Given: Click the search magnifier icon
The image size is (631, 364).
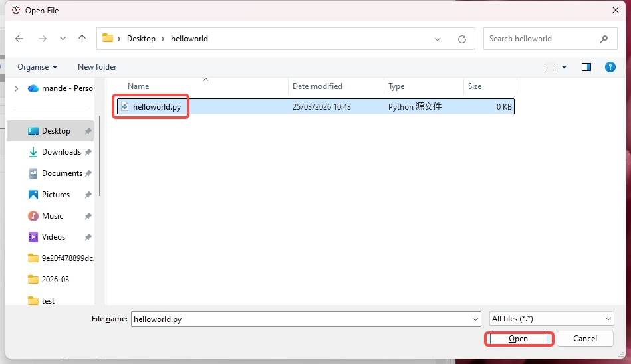Looking at the screenshot, I should [x=604, y=39].
